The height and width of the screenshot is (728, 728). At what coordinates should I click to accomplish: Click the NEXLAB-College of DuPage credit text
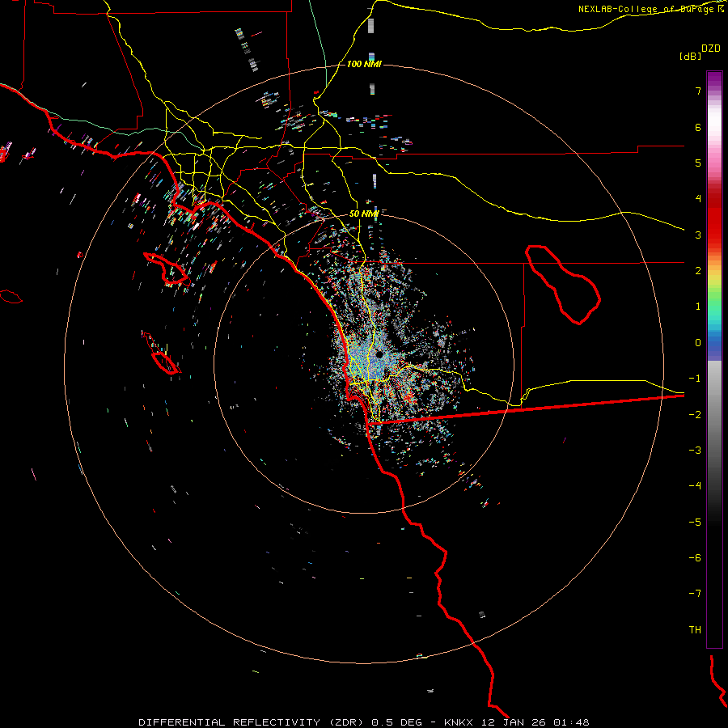coord(650,9)
